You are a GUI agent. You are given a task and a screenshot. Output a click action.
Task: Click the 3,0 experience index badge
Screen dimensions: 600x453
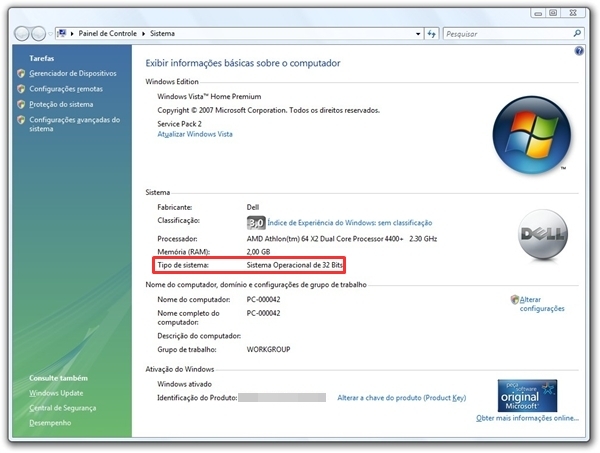256,223
